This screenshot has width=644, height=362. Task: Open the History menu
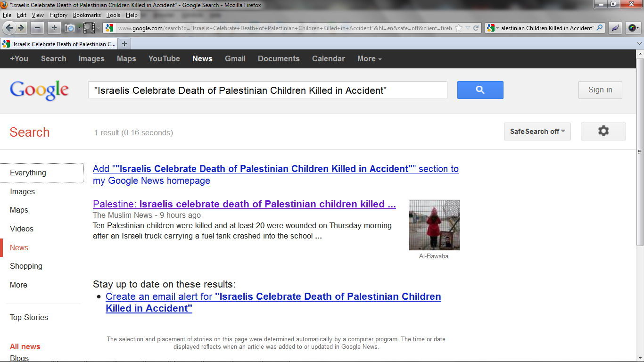58,15
